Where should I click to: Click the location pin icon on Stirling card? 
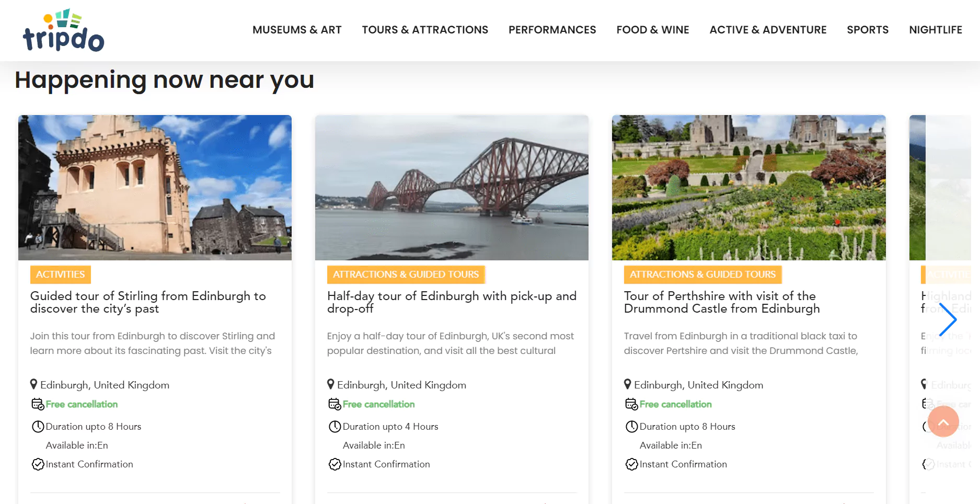(x=34, y=384)
